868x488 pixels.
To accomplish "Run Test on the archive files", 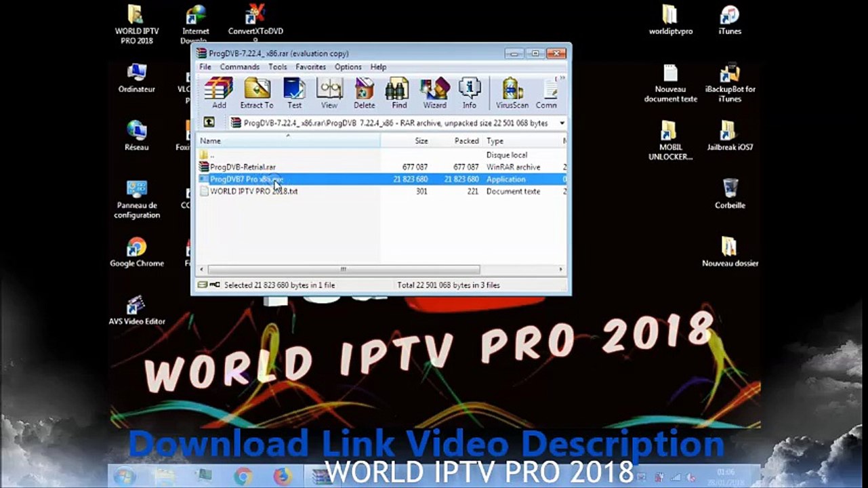I will point(294,93).
